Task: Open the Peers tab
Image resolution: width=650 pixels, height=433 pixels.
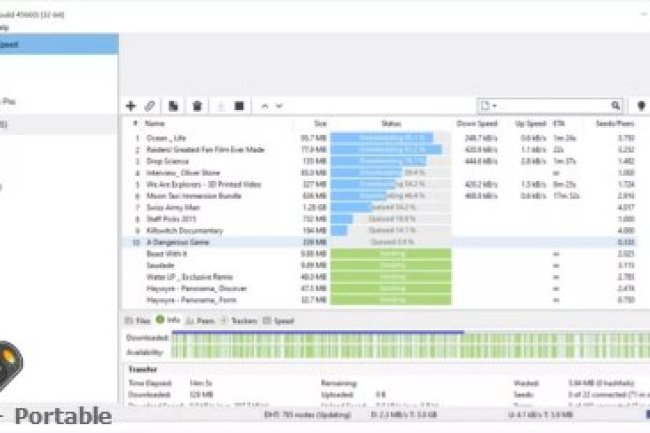Action: point(204,320)
